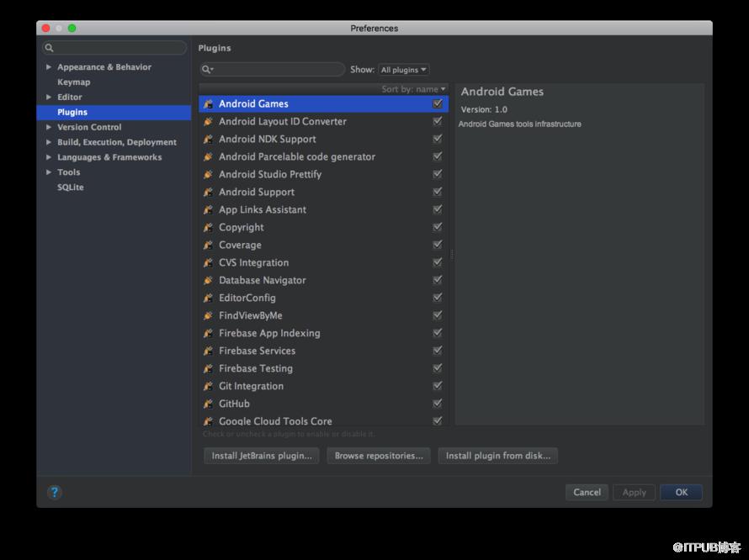
Task: Click the plugin icon beside GitHub
Action: point(208,404)
